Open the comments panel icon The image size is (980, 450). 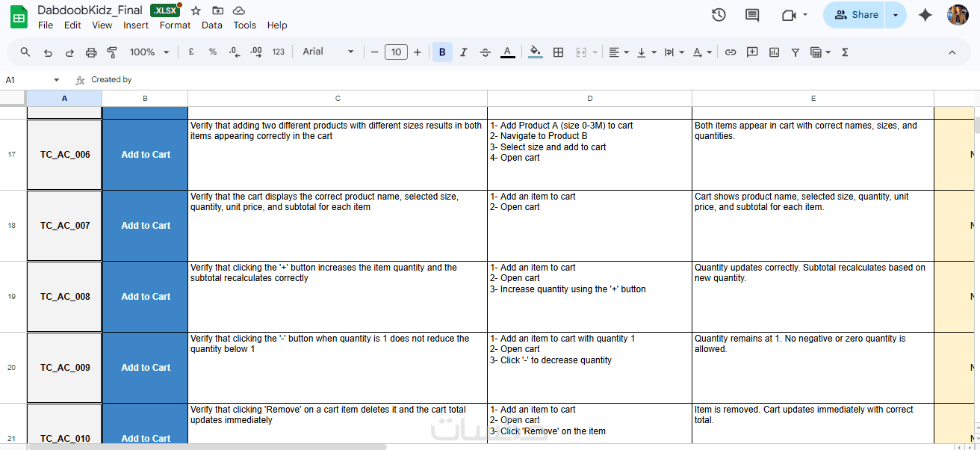[752, 15]
